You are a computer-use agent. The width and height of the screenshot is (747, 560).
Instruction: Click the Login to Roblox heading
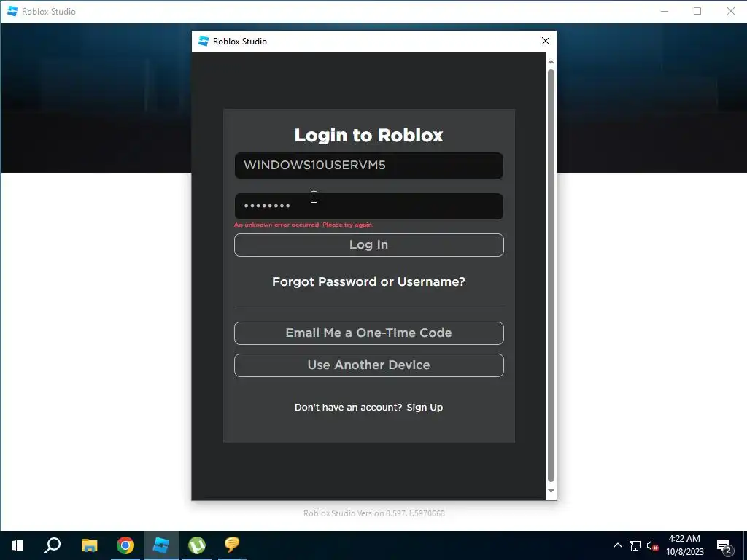coord(368,135)
